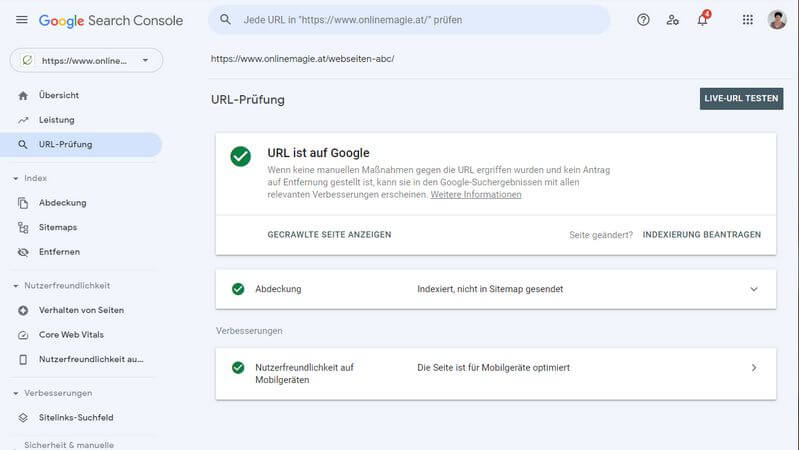Click the phone icon beside Nutzerfreundlichkeit au...
799x450 pixels.
point(23,359)
